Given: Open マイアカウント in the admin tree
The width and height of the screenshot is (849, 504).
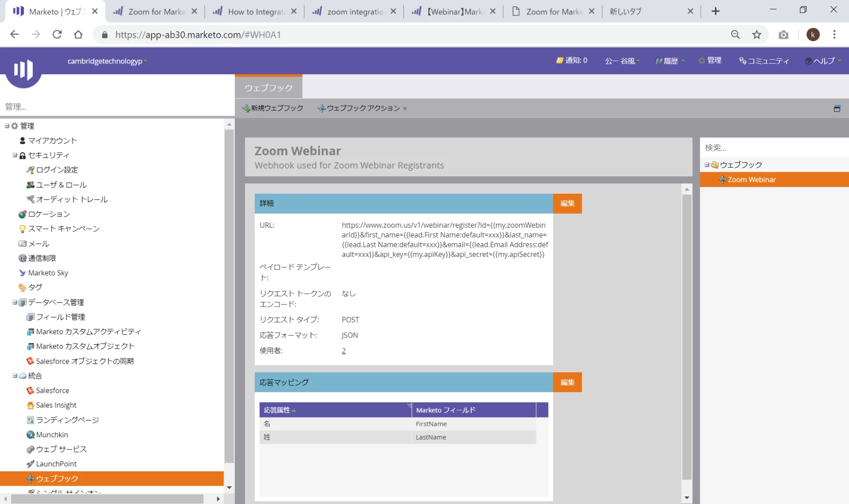Looking at the screenshot, I should point(52,140).
